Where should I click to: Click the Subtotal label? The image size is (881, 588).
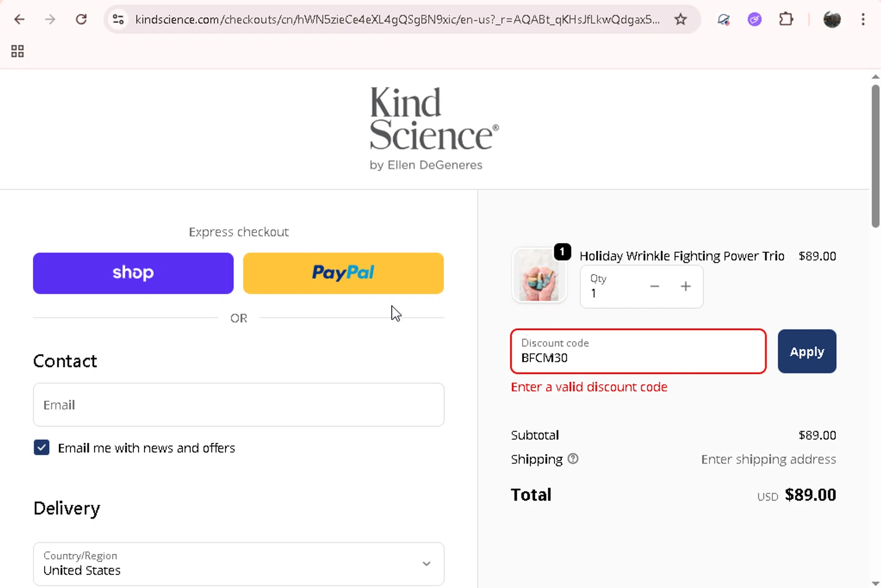pos(535,435)
